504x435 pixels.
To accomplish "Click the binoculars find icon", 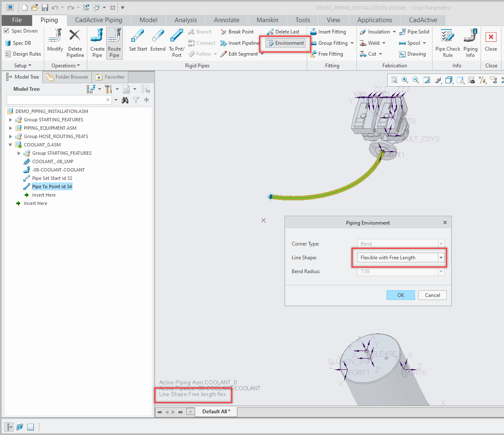I will [x=125, y=100].
